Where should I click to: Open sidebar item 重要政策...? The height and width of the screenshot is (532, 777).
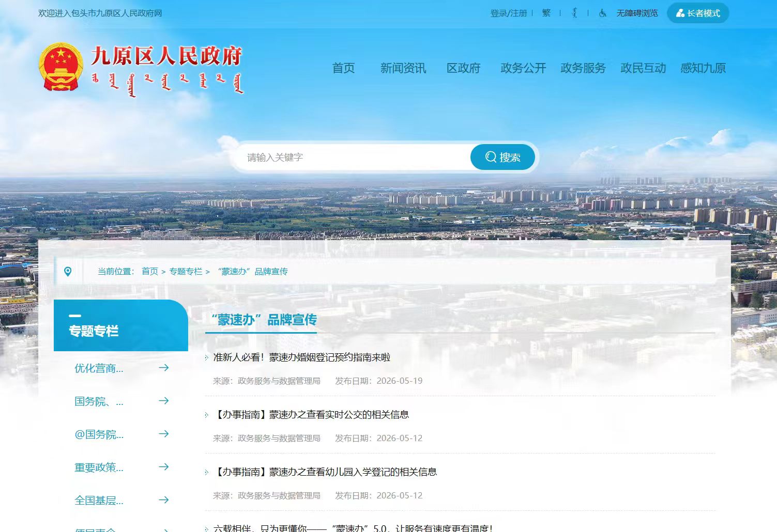99,467
